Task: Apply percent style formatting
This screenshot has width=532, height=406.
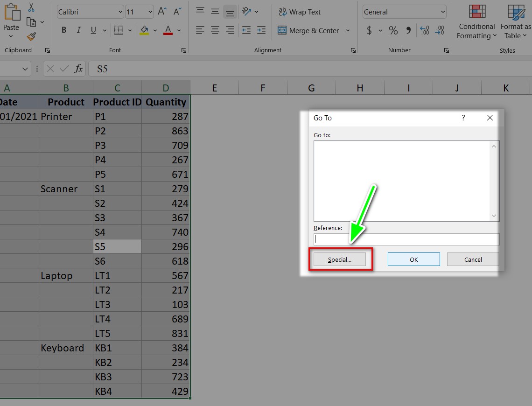Action: click(393, 31)
